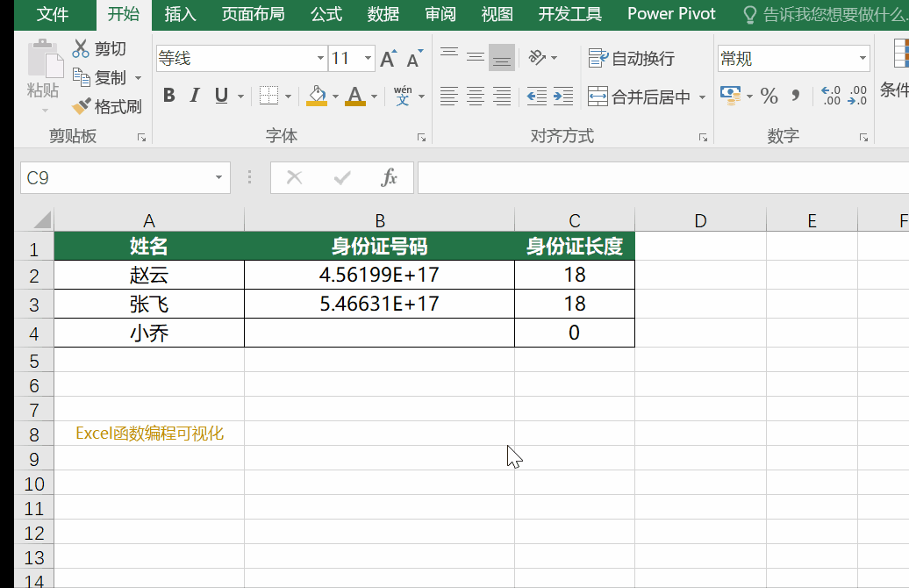Apply percent style

click(x=769, y=96)
